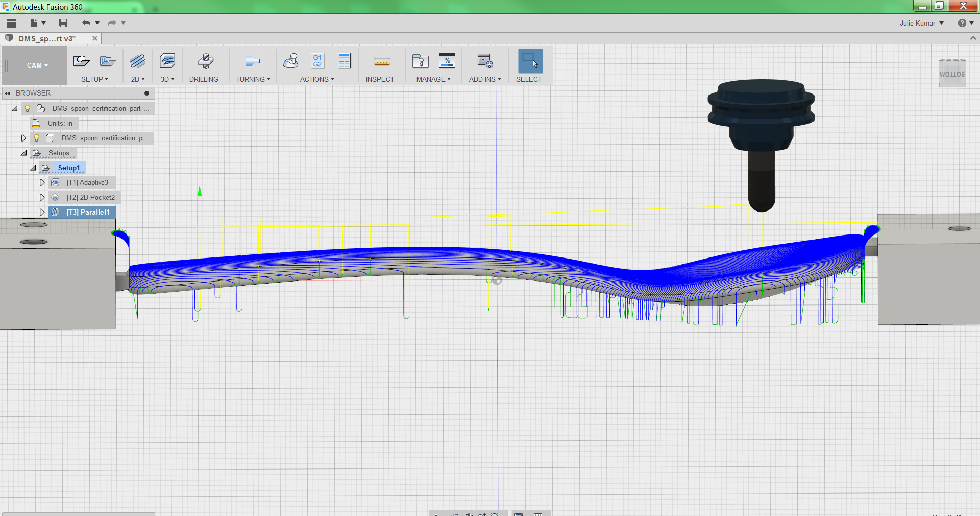The width and height of the screenshot is (980, 516).
Task: Click the Units document settings icon
Action: click(x=36, y=123)
